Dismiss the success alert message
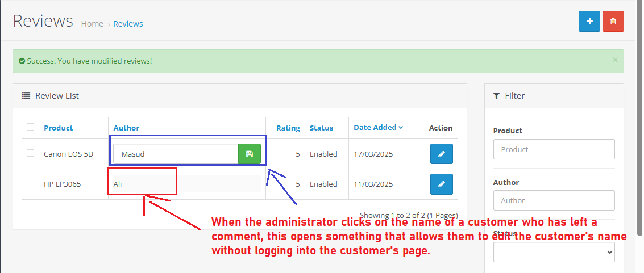Image resolution: width=644 pixels, height=273 pixels. (614, 60)
